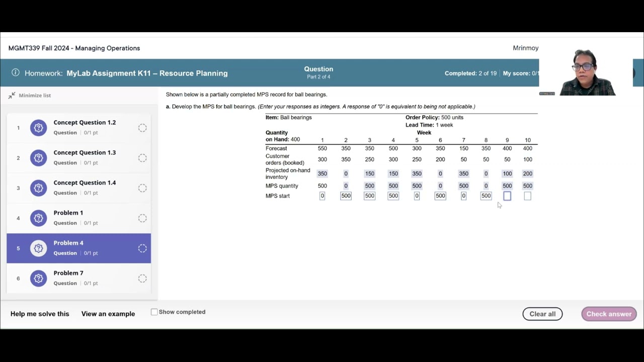Click the Clear all button
The image size is (644, 362).
(542, 314)
